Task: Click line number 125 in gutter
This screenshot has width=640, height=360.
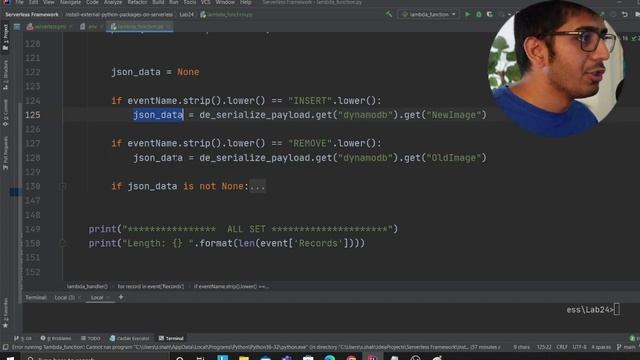Action: pos(33,115)
